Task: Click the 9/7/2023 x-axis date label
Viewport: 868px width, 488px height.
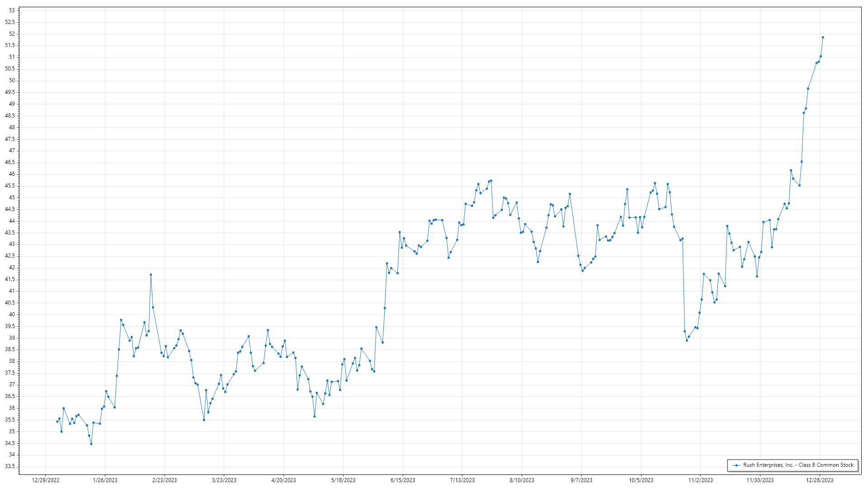Action: 581,480
